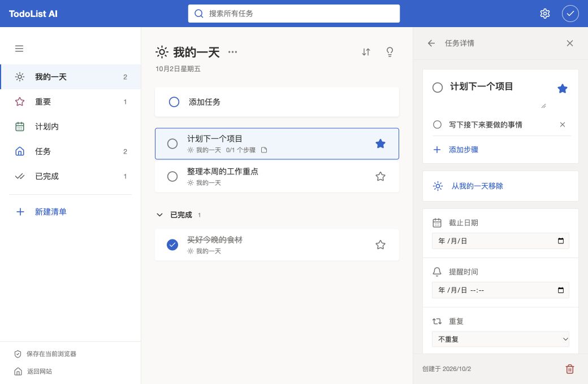Image resolution: width=588 pixels, height=384 pixels.
Task: Open calendar picker icon for 提醒时间
Action: click(561, 290)
